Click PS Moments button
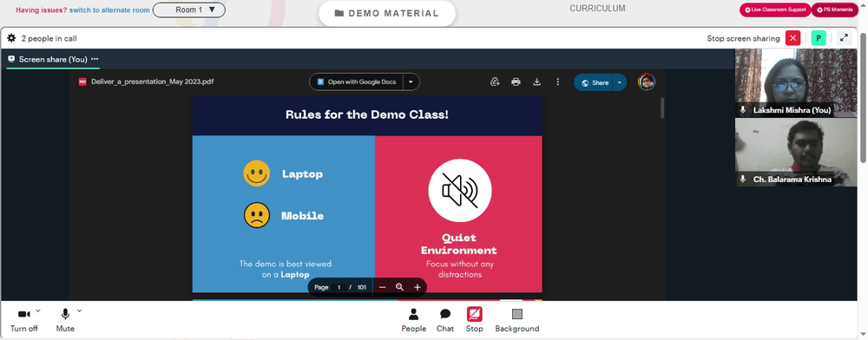The image size is (868, 340). coord(835,10)
